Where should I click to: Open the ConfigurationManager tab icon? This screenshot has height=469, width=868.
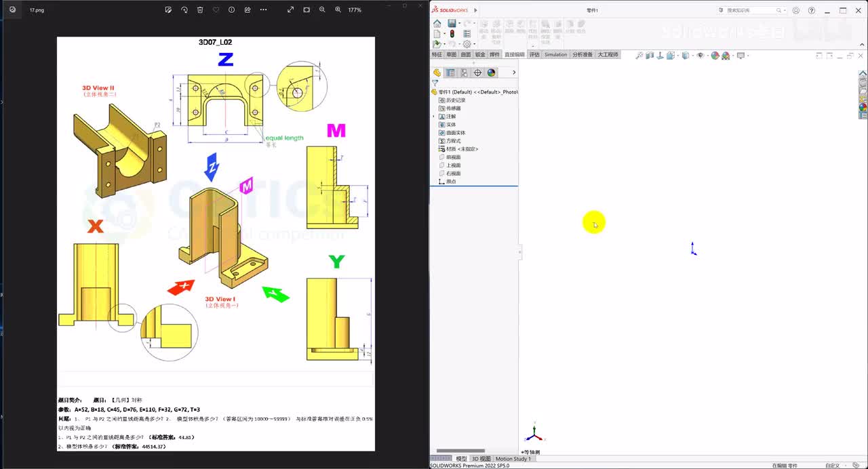(464, 73)
